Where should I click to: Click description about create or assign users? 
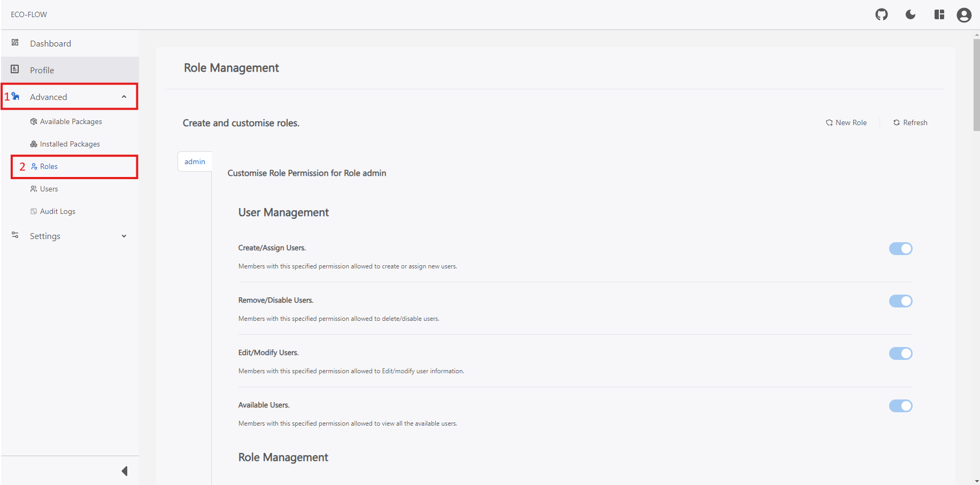348,266
